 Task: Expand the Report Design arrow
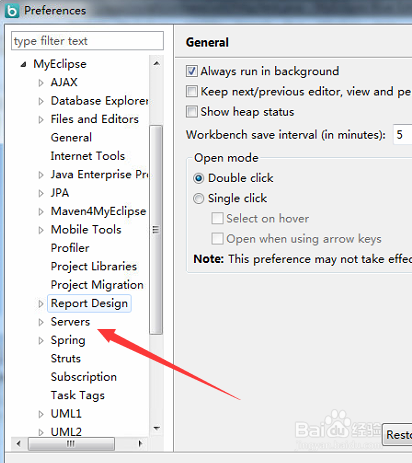(41, 304)
